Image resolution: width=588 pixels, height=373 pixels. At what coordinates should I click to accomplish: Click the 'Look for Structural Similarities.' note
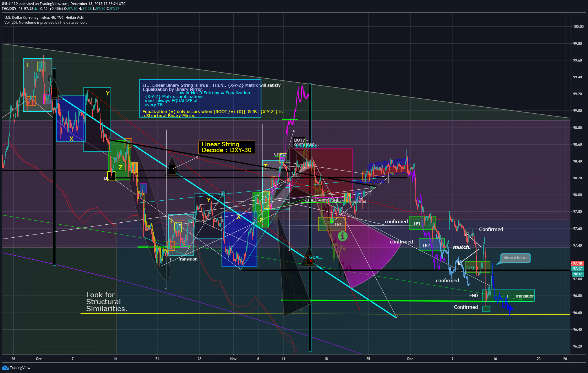coord(107,302)
